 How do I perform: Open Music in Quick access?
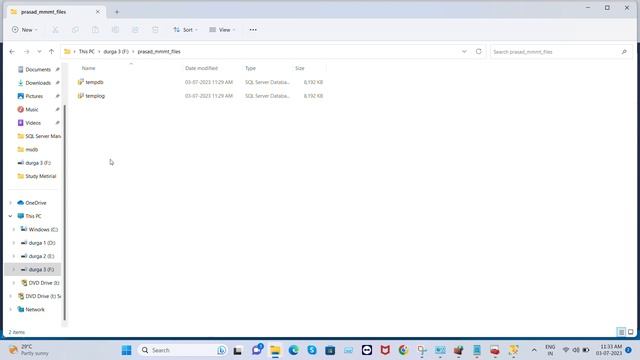pyautogui.click(x=32, y=109)
